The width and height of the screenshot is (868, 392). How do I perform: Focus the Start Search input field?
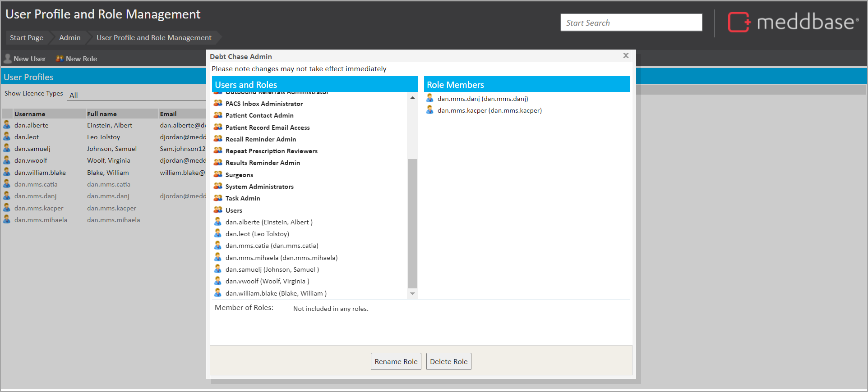click(631, 23)
